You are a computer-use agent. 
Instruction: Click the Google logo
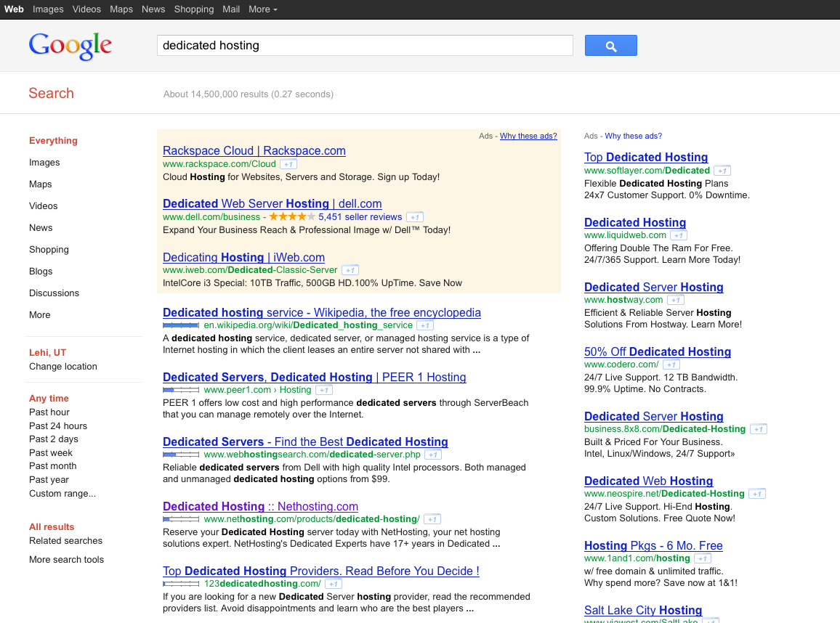click(70, 46)
